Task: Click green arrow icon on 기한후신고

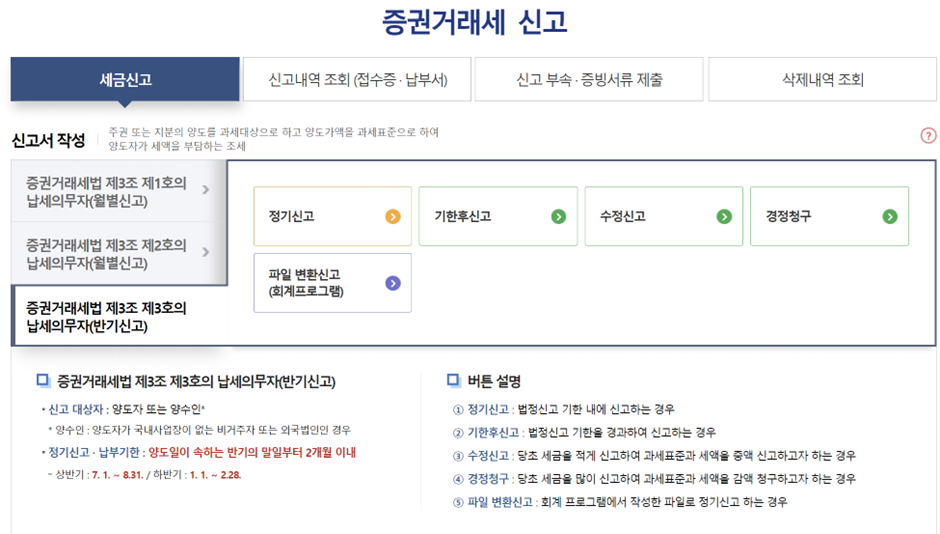Action: coord(558,216)
